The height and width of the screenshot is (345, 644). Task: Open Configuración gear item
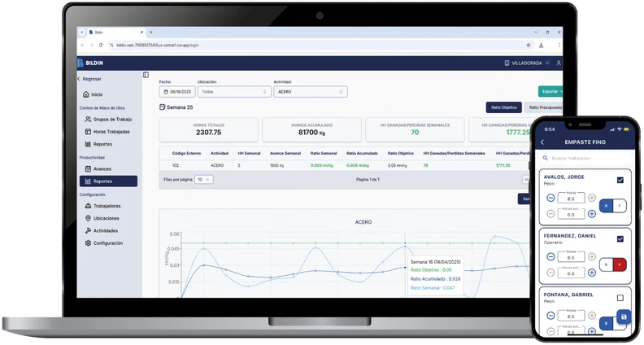coord(104,243)
